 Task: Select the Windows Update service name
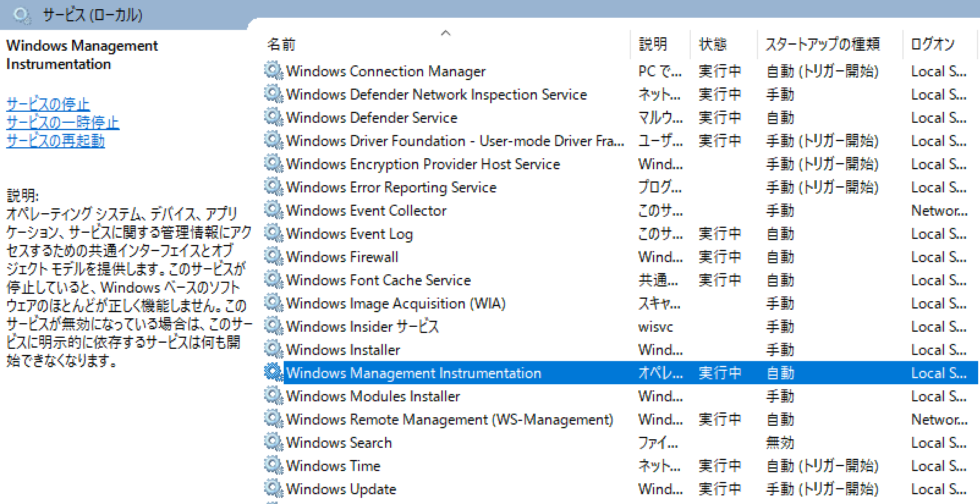coord(341,489)
